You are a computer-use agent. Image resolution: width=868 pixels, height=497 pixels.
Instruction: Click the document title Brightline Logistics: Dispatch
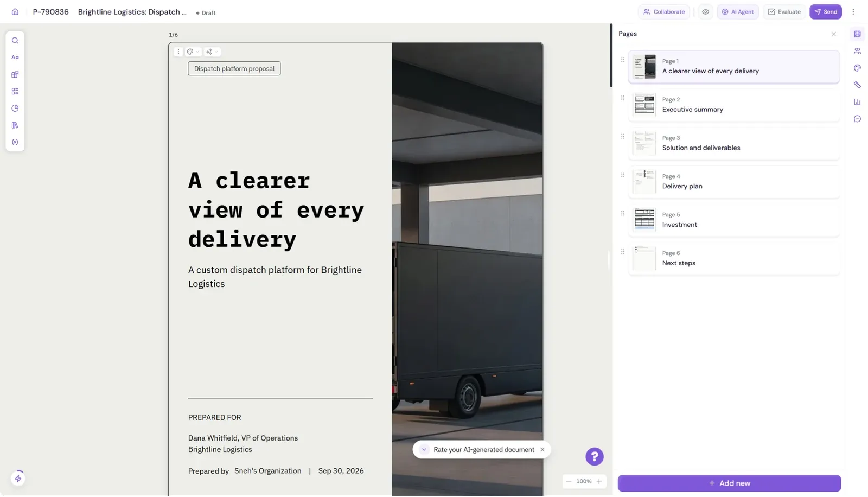pyautogui.click(x=132, y=12)
